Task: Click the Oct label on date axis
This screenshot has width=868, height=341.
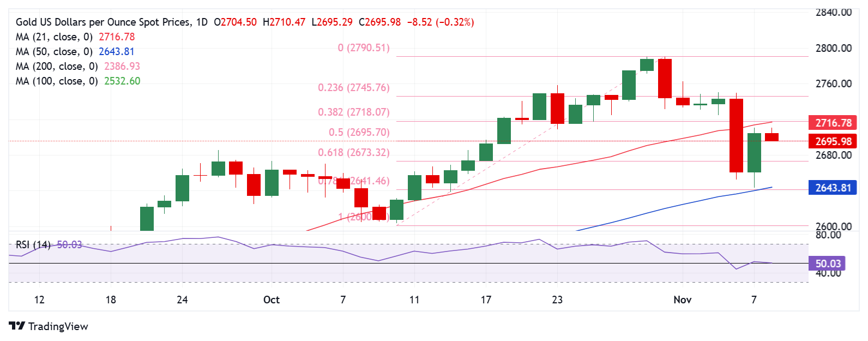Action: click(271, 300)
